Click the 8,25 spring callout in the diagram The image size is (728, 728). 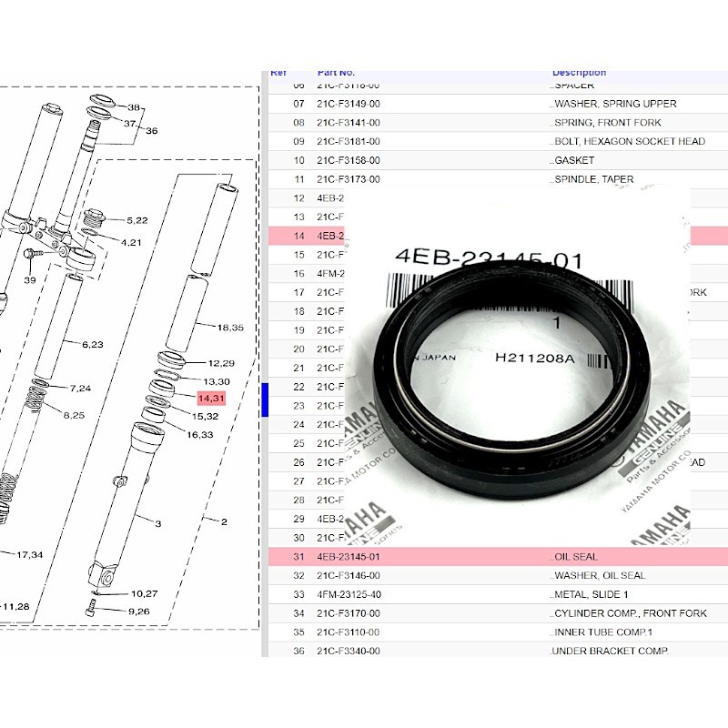pyautogui.click(x=75, y=415)
